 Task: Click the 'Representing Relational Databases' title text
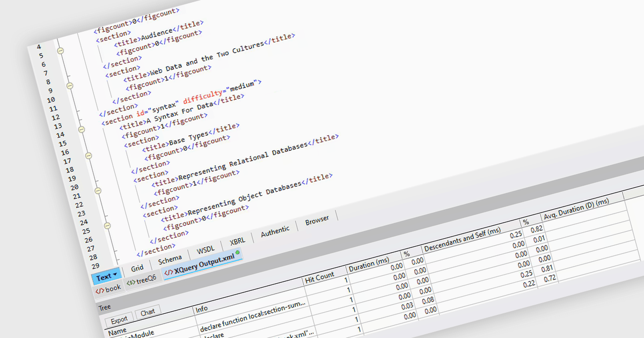click(x=242, y=161)
